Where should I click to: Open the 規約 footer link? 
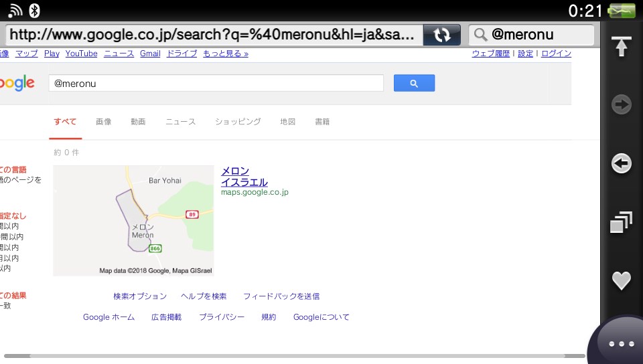point(269,317)
